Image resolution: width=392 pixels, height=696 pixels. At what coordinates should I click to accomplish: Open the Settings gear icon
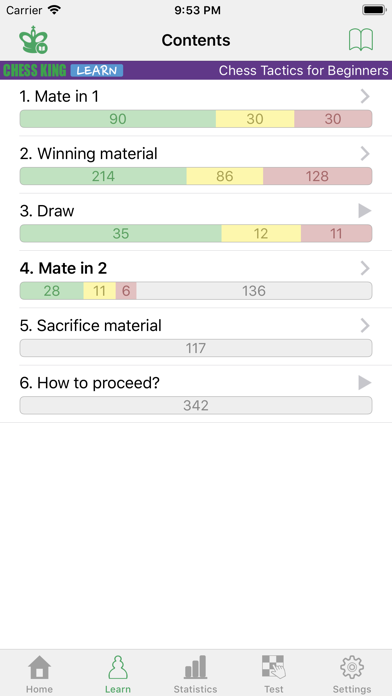point(352,667)
